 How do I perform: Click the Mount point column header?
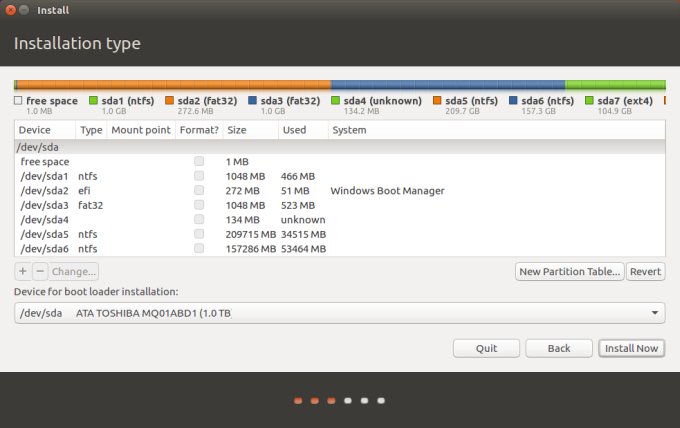(140, 130)
